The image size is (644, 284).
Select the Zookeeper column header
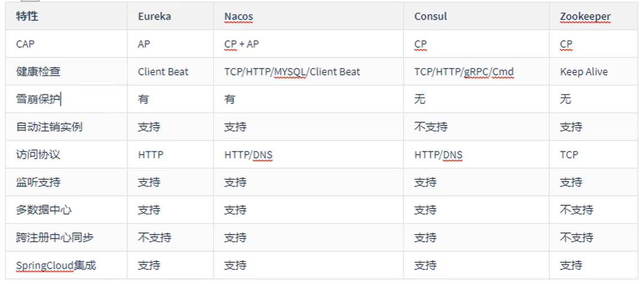[585, 16]
